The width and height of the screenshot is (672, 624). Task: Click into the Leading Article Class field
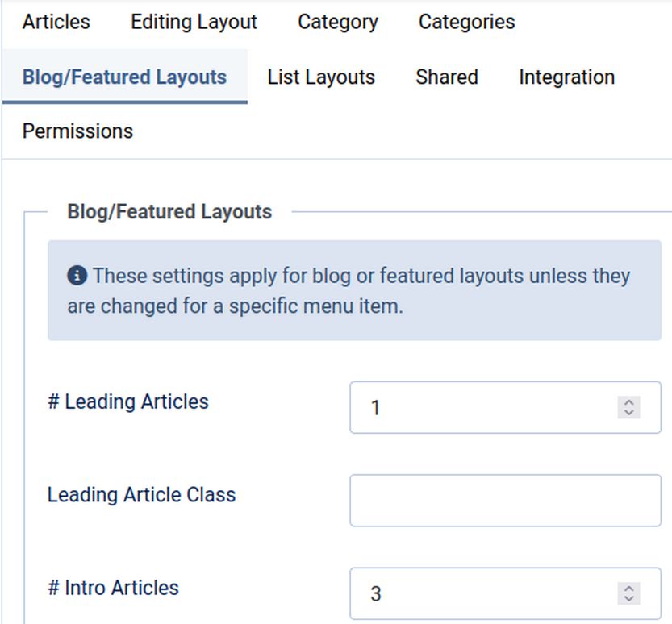click(505, 501)
